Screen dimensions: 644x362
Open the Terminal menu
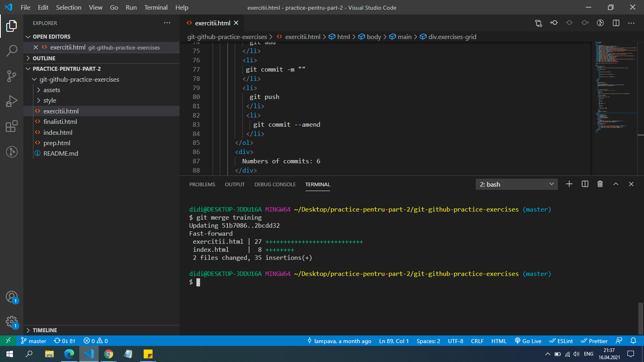[x=156, y=7]
